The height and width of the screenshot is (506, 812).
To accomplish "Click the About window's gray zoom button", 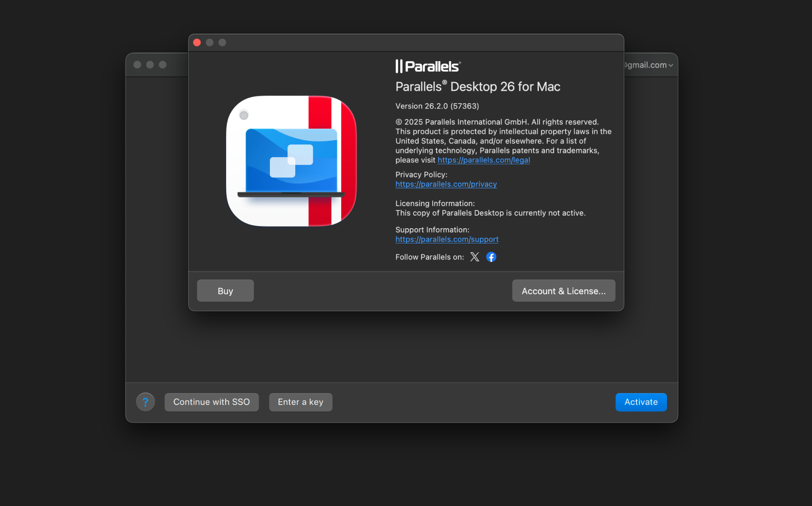I will [223, 43].
